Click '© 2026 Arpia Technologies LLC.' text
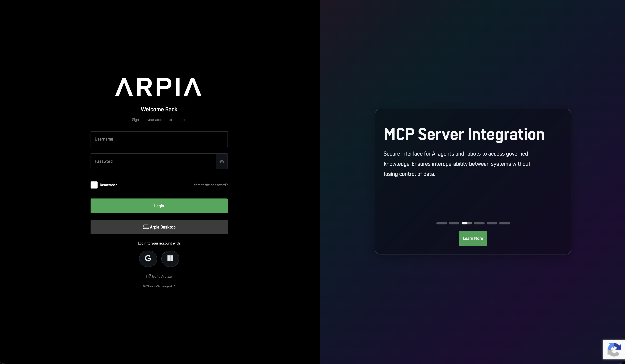This screenshot has height=364, width=625. point(159,286)
